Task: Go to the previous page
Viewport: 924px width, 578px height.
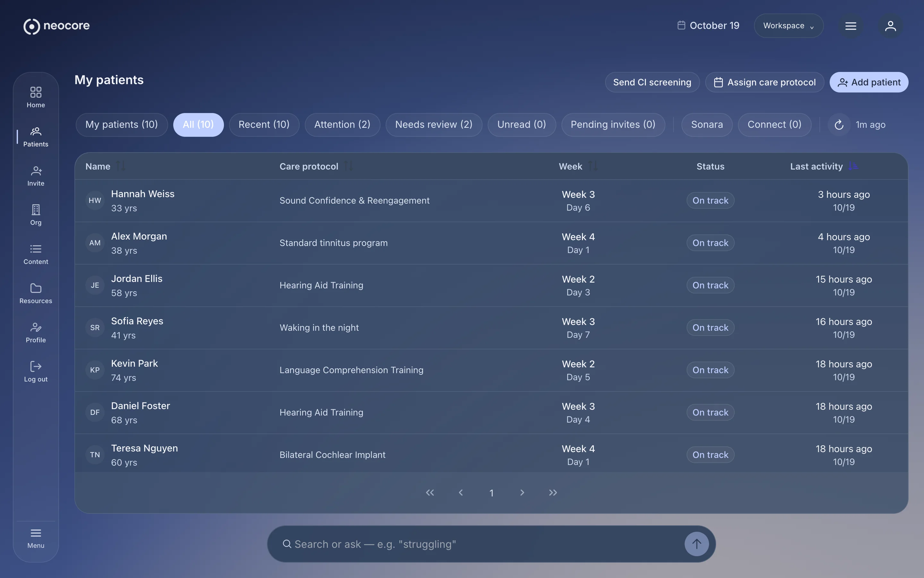Action: click(x=460, y=492)
